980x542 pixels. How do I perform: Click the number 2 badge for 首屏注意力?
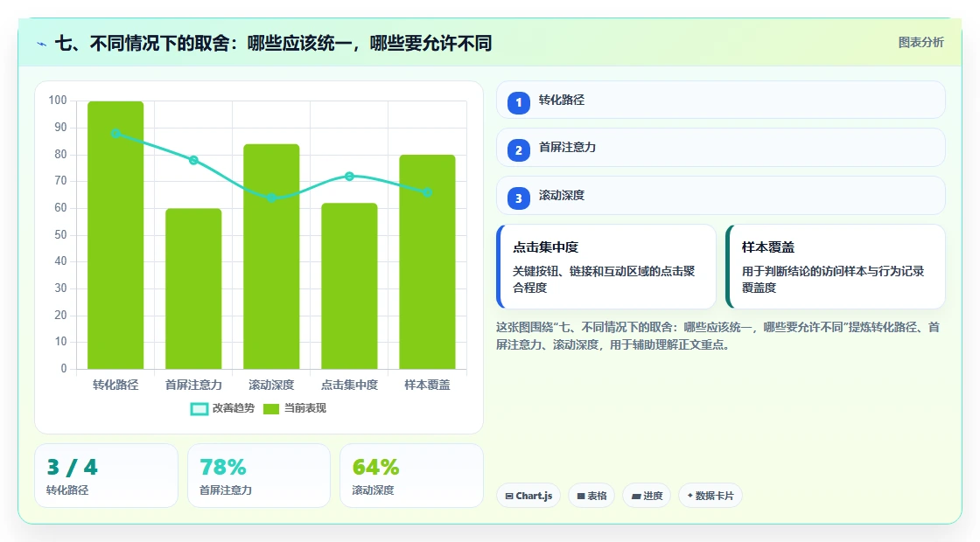pyautogui.click(x=518, y=150)
